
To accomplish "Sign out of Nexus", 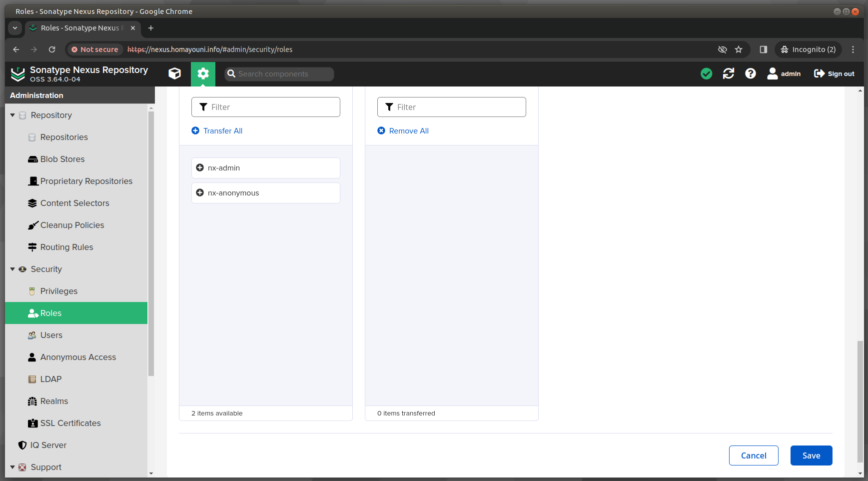I will [x=834, y=74].
